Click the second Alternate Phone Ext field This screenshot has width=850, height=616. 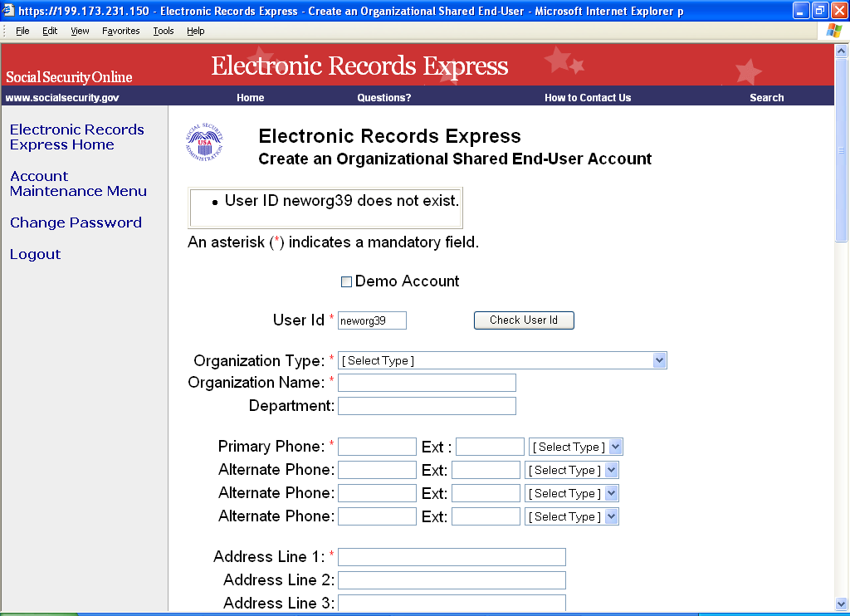coord(486,493)
